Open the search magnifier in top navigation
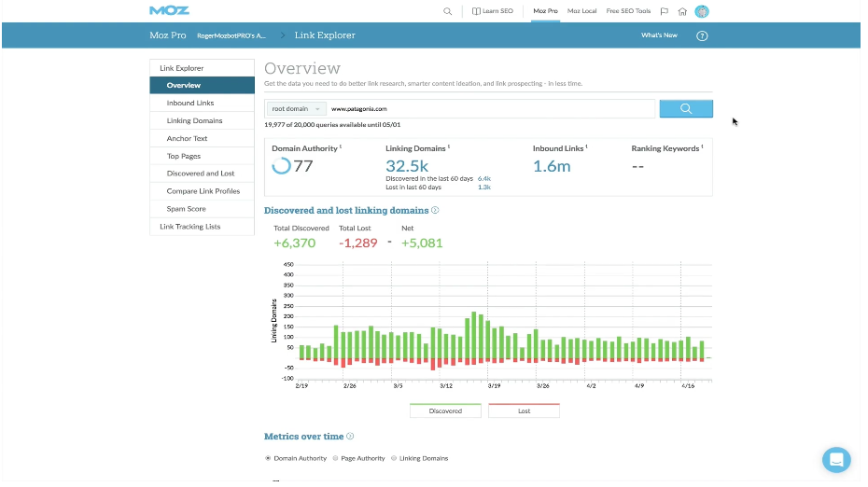The width and height of the screenshot is (868, 487). (x=447, y=11)
